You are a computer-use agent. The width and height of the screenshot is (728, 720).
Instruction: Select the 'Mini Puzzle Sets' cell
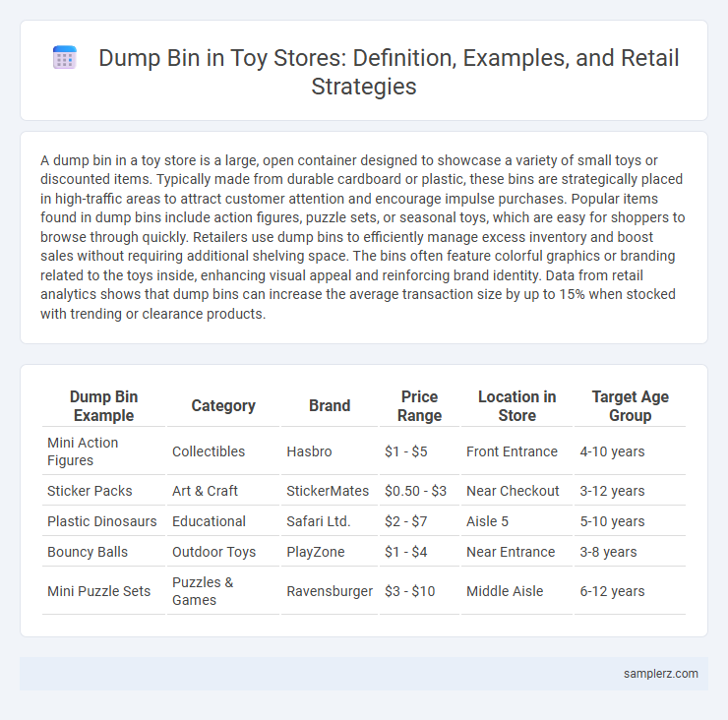click(103, 591)
